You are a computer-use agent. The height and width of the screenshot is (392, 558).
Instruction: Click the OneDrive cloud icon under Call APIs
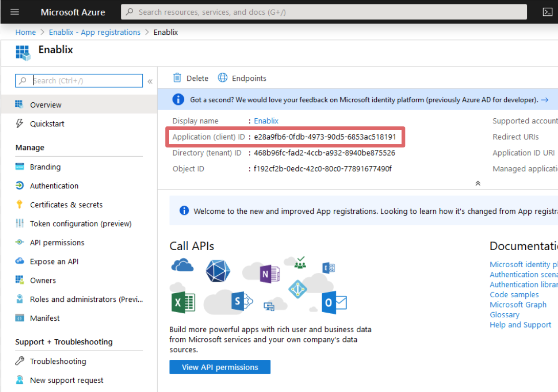(182, 266)
